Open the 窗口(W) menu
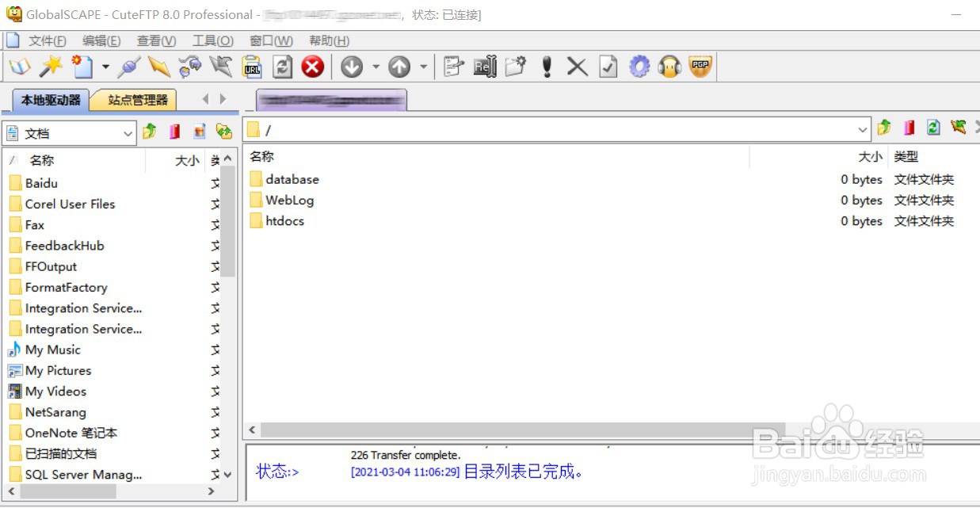This screenshot has height=508, width=980. 271,40
